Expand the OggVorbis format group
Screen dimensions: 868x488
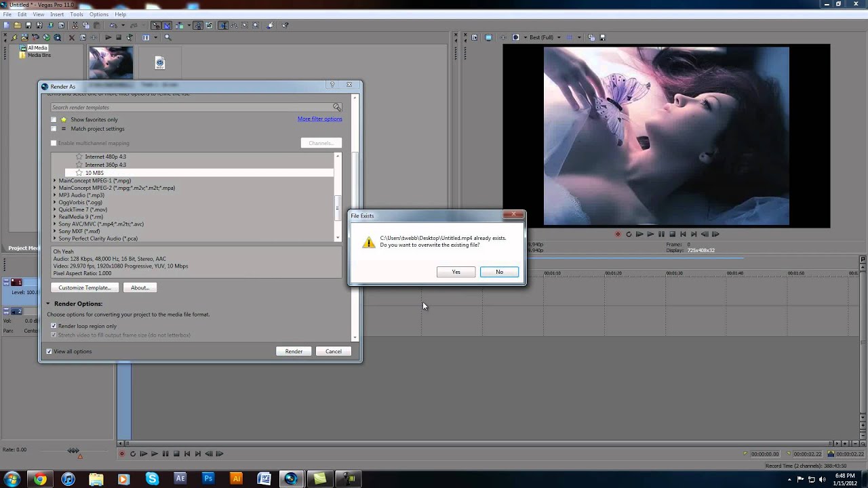coord(55,203)
